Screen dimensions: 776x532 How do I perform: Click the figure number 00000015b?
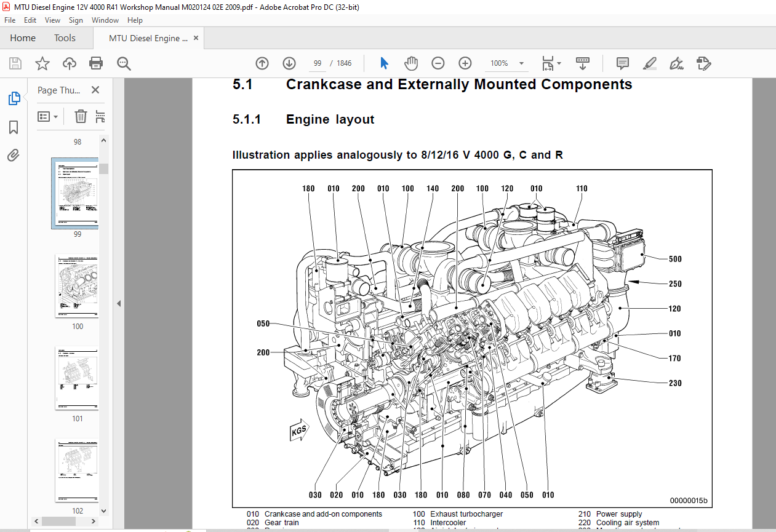coord(689,501)
